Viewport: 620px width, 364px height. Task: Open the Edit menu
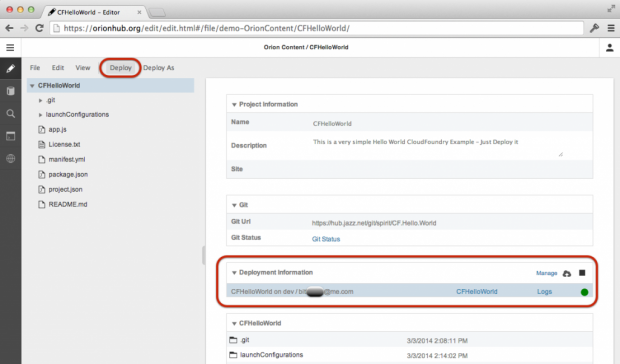click(x=58, y=68)
